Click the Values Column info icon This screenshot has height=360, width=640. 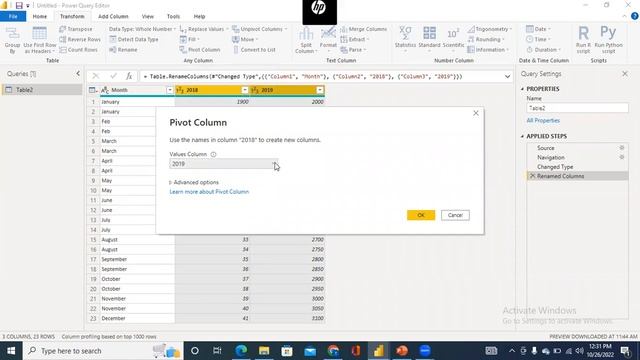coord(213,154)
